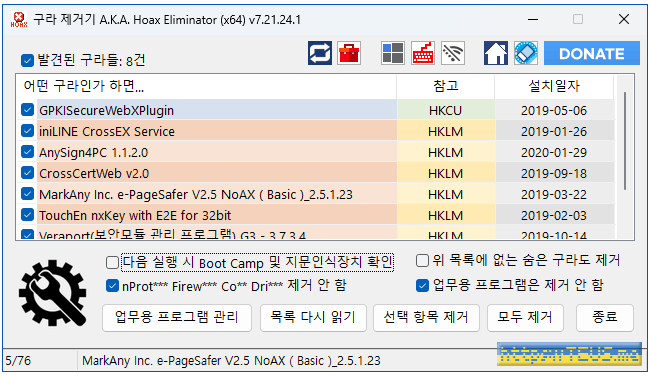Uncheck the AnySign4PC 1.1.2.0 checkbox
This screenshot has width=650, height=376.
click(27, 152)
